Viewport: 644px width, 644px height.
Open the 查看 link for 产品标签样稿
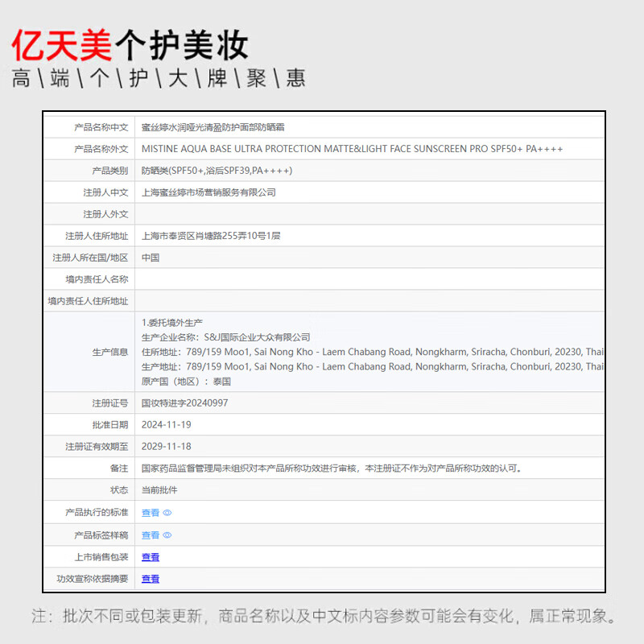(x=151, y=535)
